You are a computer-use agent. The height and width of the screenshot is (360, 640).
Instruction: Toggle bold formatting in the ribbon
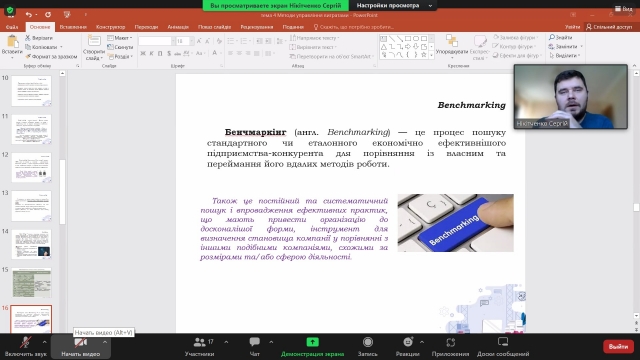click(x=143, y=53)
